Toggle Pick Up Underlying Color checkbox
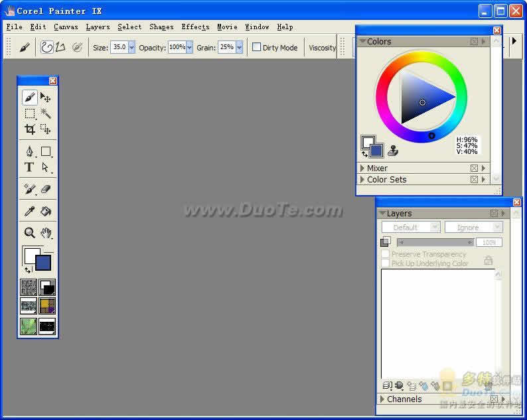527x420 pixels. pos(385,263)
